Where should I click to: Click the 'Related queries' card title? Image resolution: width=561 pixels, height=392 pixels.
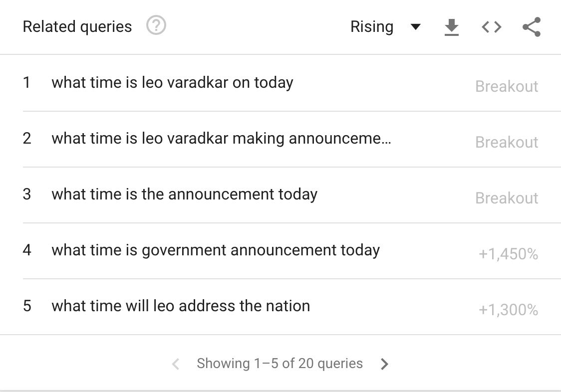click(77, 26)
